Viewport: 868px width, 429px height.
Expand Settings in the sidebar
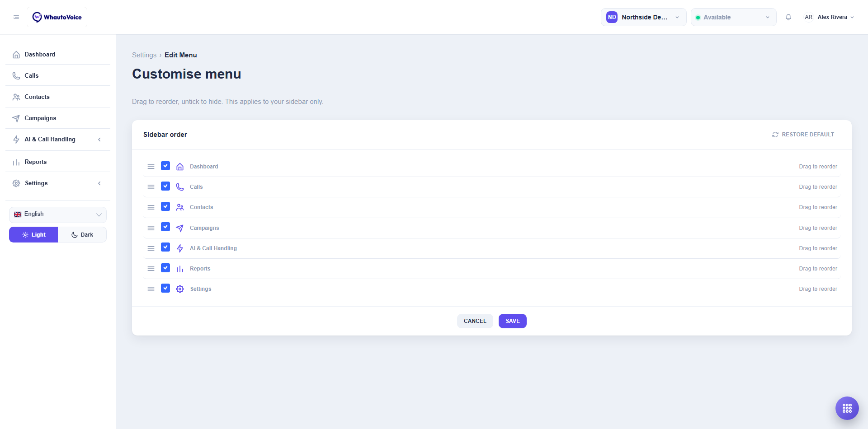[x=58, y=183]
